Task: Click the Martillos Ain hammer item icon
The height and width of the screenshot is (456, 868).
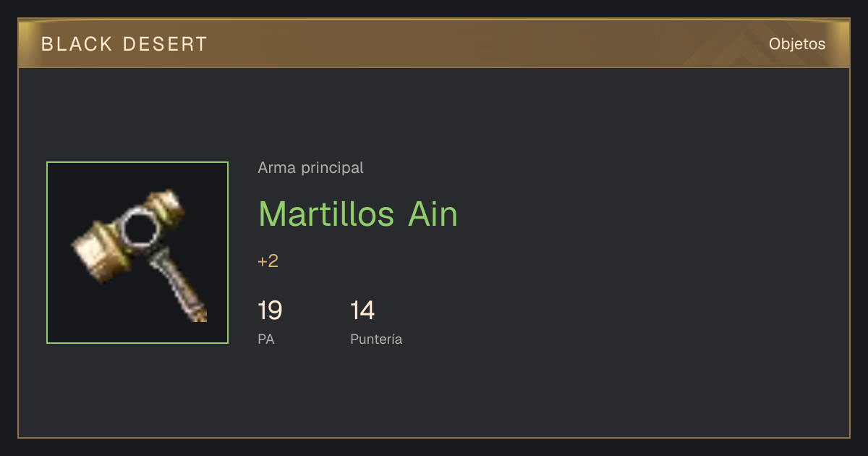Action: 137,253
